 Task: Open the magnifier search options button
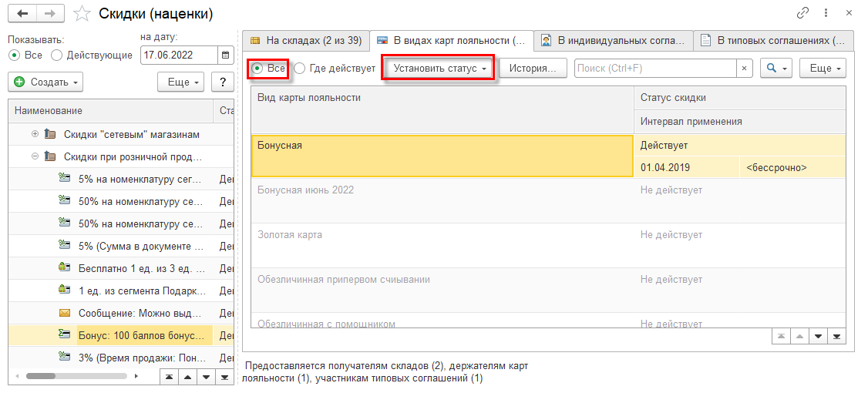point(775,69)
